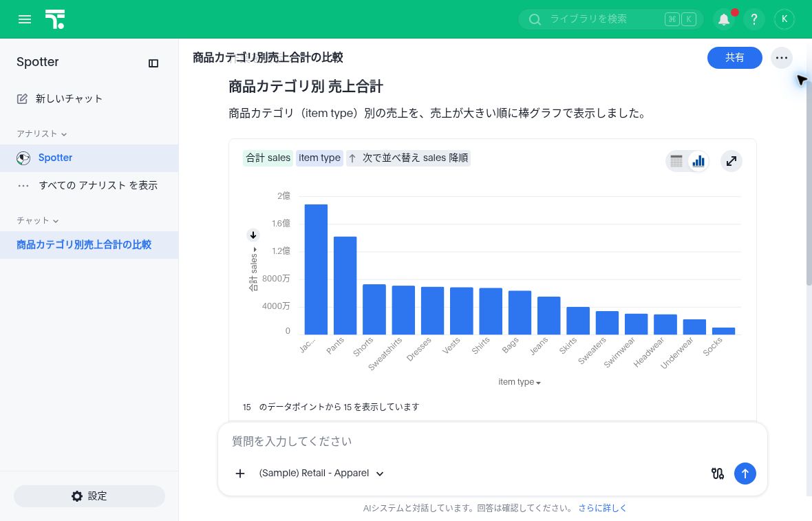Click the Headwear axis label

[649, 352]
